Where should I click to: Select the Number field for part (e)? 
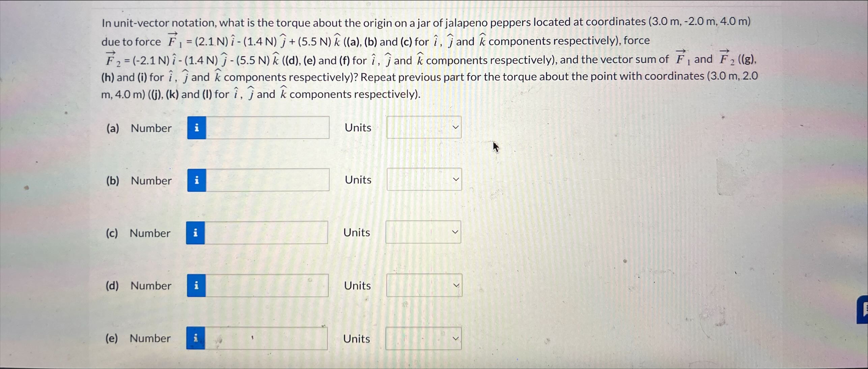[x=266, y=338]
